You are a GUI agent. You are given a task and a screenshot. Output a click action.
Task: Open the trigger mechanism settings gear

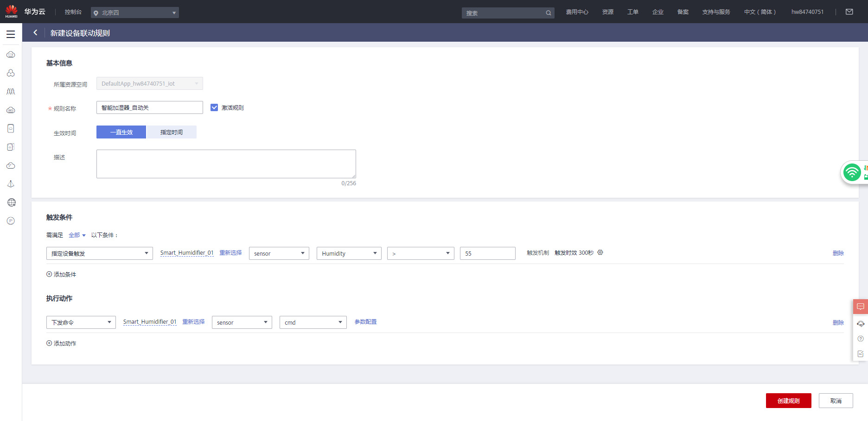tap(600, 252)
